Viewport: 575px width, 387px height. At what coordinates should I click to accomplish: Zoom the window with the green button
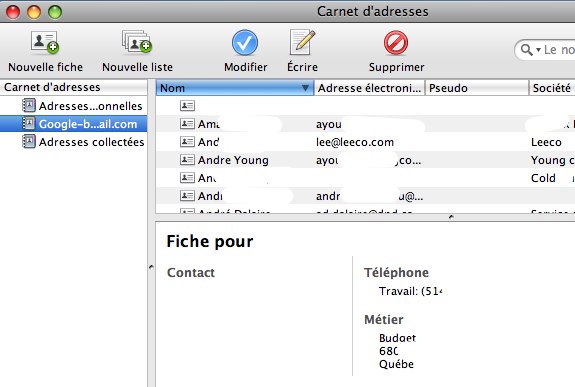point(55,12)
